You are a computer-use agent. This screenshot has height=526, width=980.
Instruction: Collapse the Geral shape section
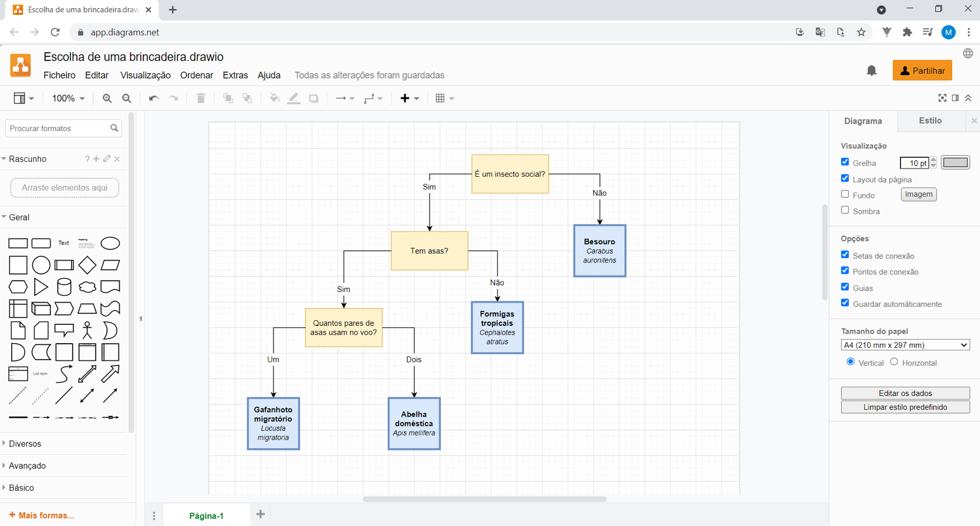pyautogui.click(x=19, y=217)
